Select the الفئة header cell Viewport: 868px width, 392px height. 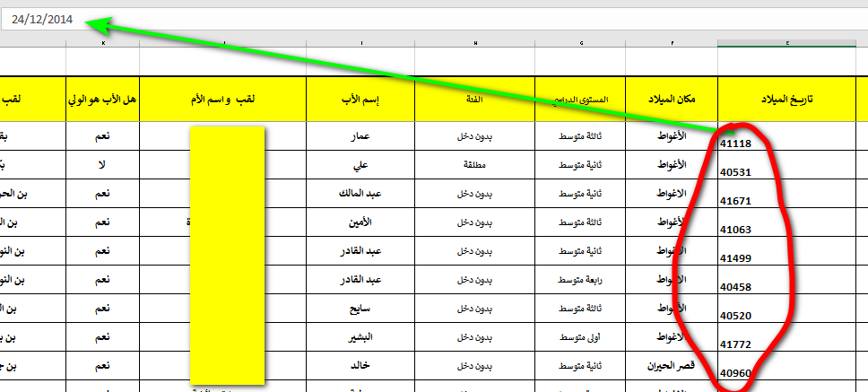click(x=473, y=98)
